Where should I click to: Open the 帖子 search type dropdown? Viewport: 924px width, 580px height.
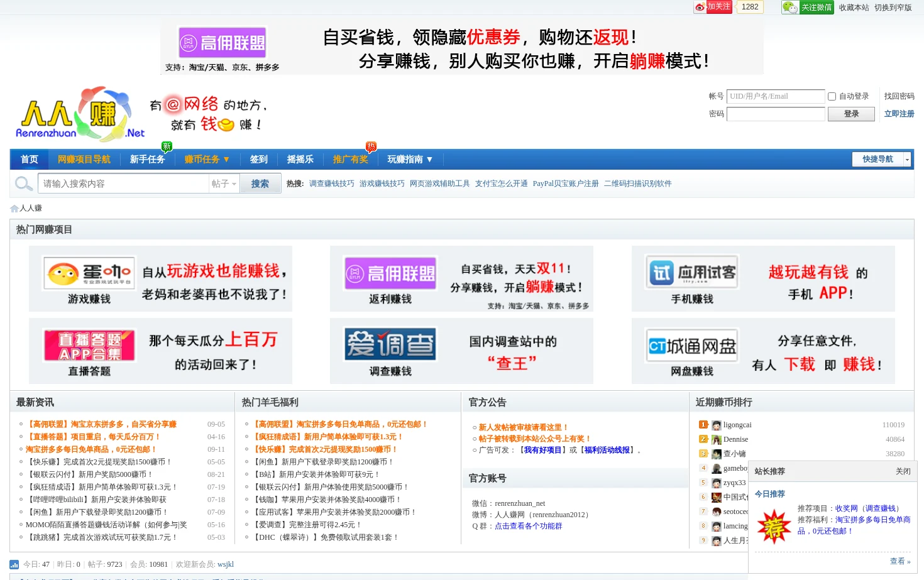click(x=224, y=183)
